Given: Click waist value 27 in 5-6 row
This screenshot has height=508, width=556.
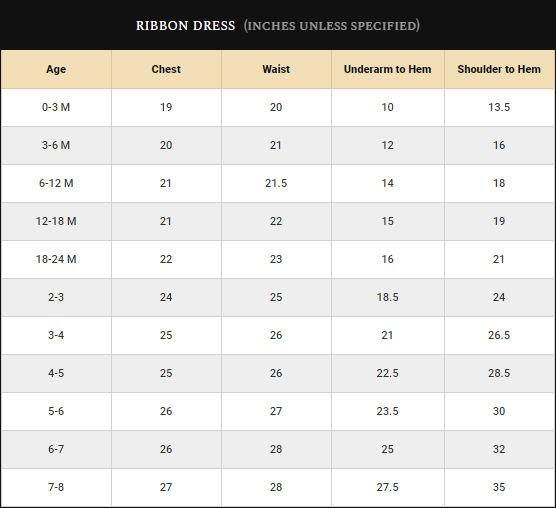Looking at the screenshot, I should pos(276,411).
